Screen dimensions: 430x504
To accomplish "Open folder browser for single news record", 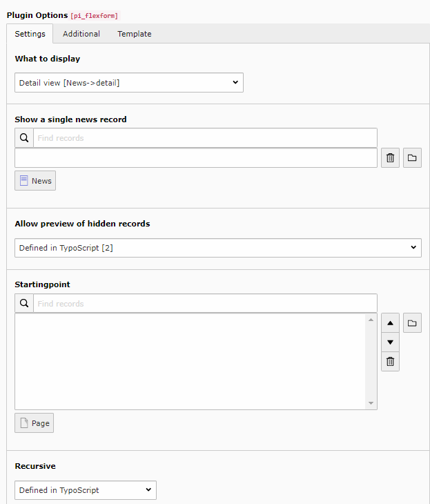I will [x=412, y=158].
